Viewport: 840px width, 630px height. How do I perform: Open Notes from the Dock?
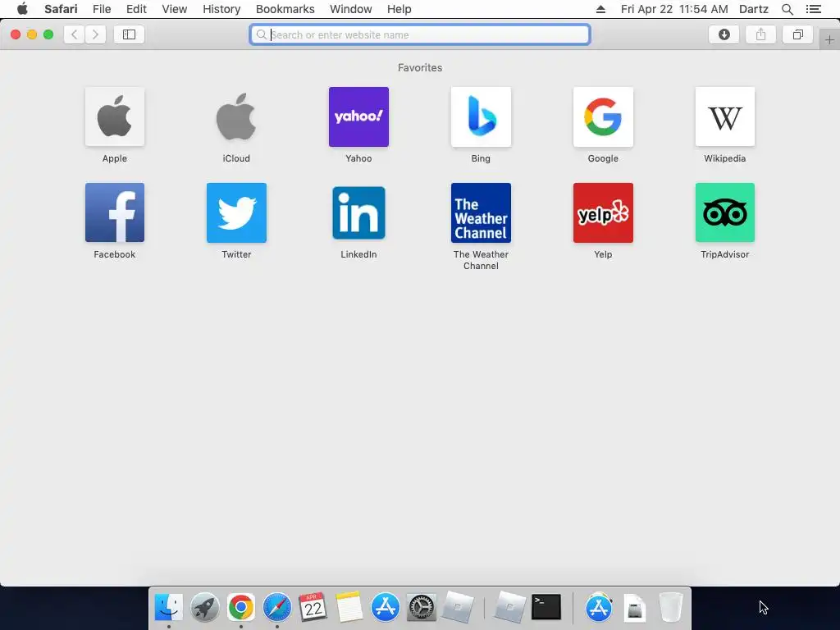pyautogui.click(x=349, y=608)
